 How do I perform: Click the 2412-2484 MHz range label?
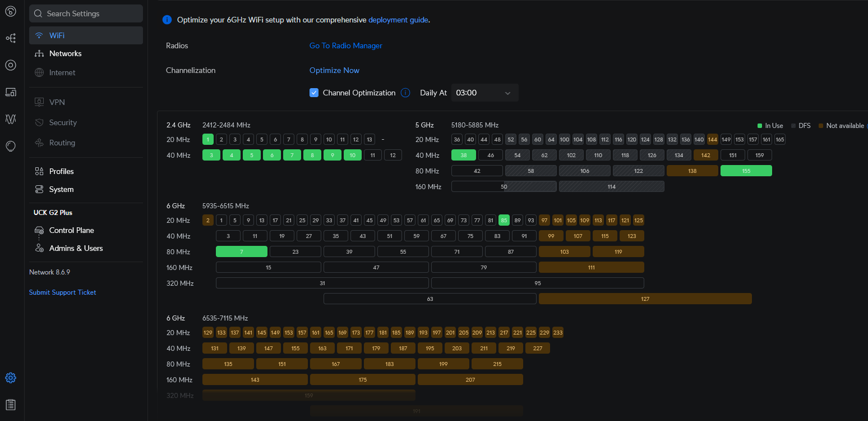tap(226, 125)
